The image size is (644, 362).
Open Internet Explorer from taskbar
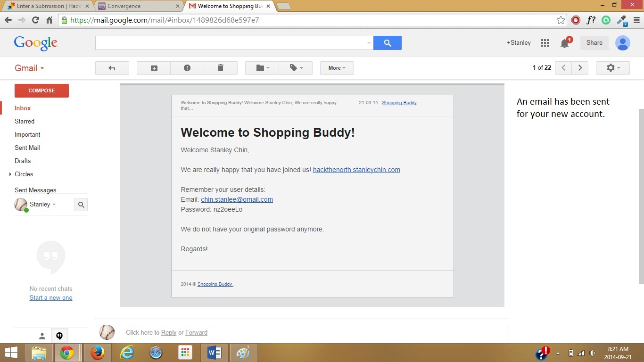(x=127, y=353)
